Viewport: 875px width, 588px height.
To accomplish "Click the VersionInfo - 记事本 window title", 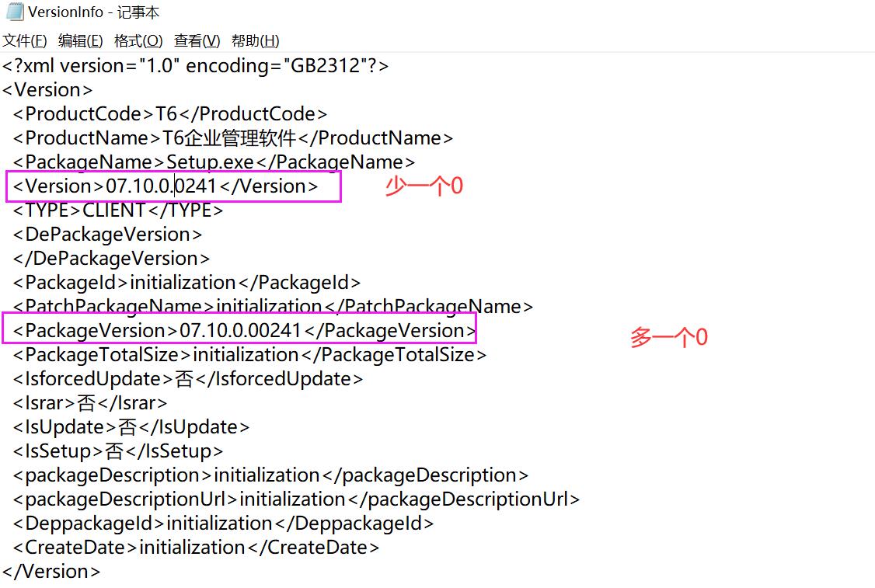I will 94,12.
